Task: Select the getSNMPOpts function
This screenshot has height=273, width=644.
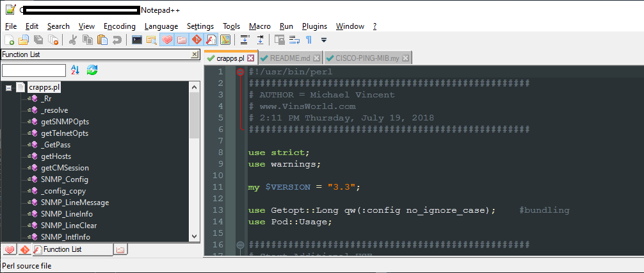Action: (x=65, y=122)
